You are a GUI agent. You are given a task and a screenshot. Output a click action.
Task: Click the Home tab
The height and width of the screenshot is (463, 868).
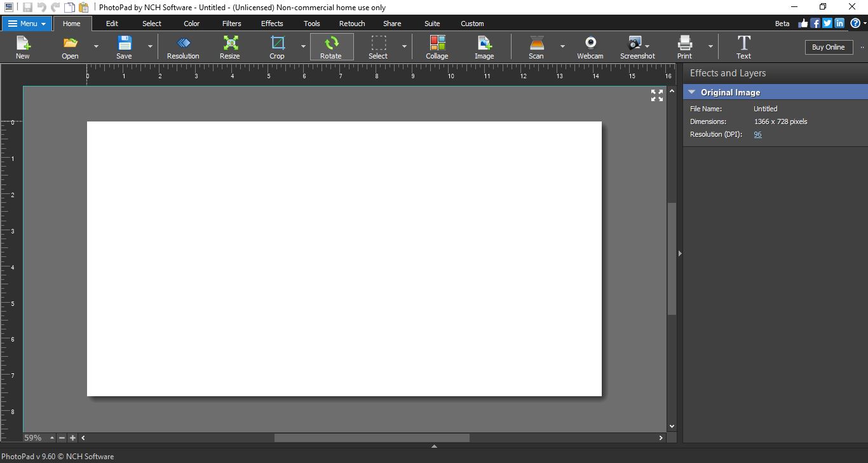click(x=72, y=24)
